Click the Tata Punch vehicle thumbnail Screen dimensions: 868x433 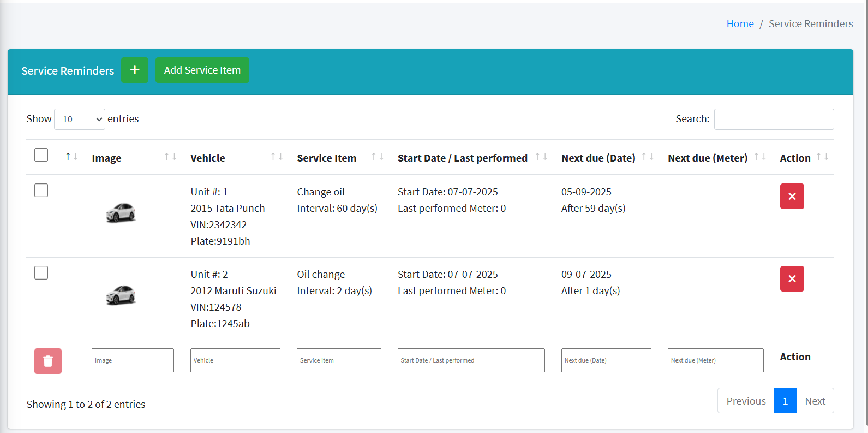pos(121,212)
